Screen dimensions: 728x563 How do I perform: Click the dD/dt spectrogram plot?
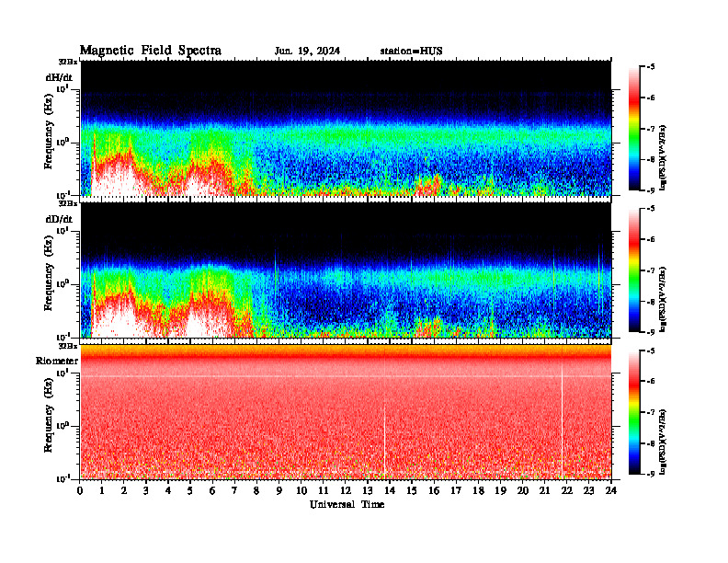click(346, 270)
